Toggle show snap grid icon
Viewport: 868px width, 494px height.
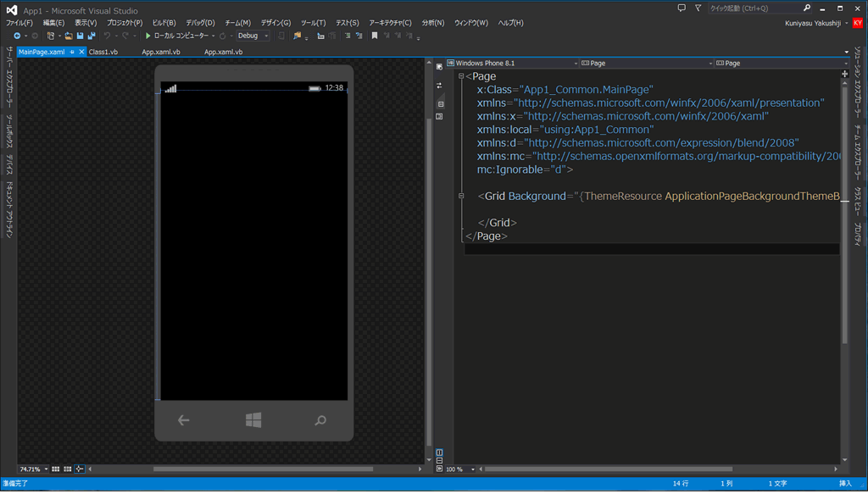pos(55,469)
